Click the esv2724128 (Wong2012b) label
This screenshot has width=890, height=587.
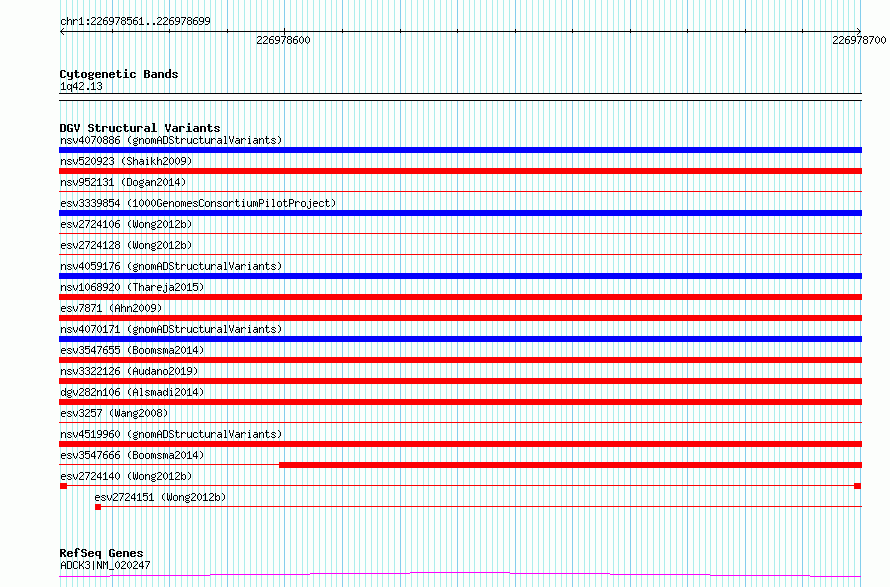click(x=126, y=245)
